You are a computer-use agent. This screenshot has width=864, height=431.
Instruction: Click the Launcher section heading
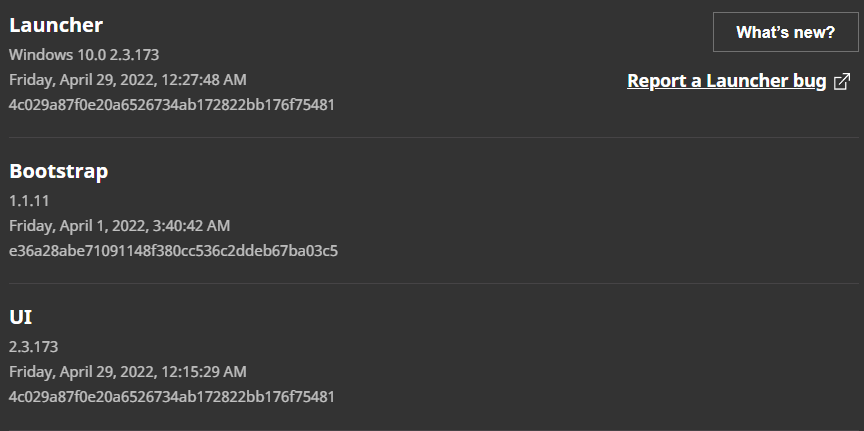[56, 25]
